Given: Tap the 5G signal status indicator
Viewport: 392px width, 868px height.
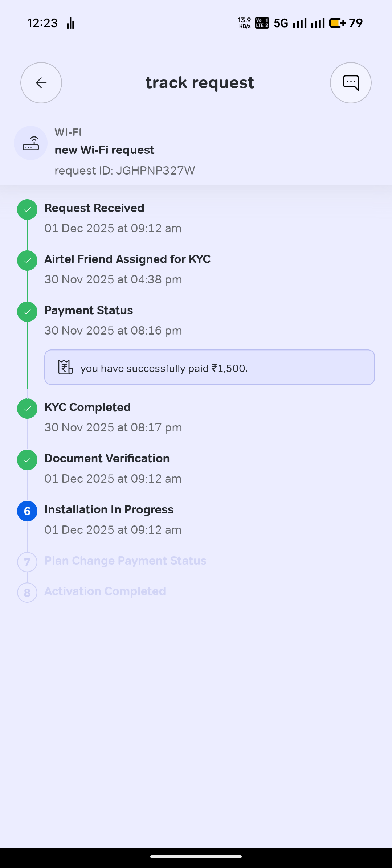Looking at the screenshot, I should (281, 23).
